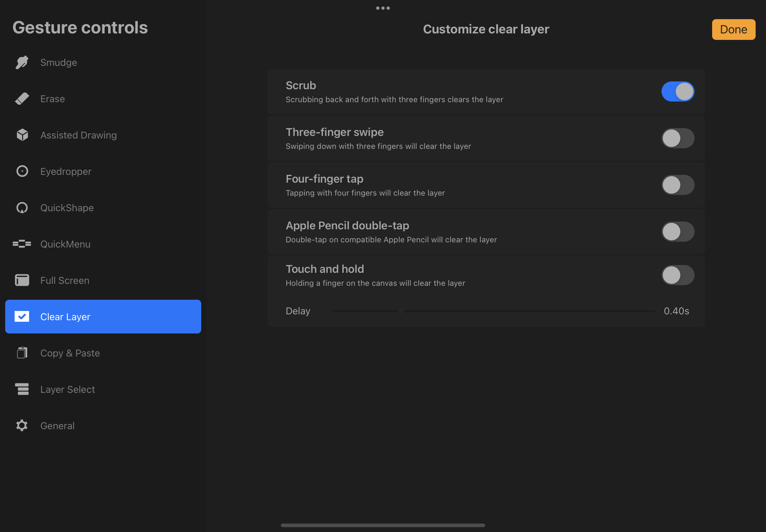Screen dimensions: 766x532
Task: Click the Assisted Drawing cube icon
Action: [22, 135]
